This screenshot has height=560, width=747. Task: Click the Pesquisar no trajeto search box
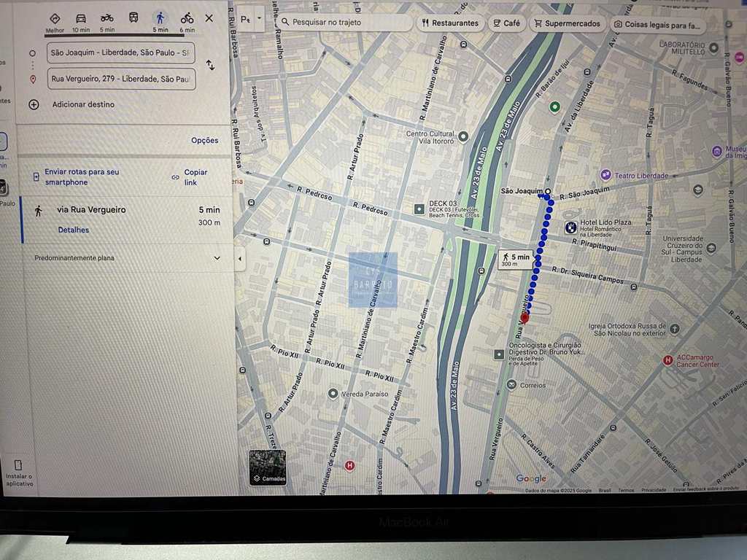coord(345,22)
